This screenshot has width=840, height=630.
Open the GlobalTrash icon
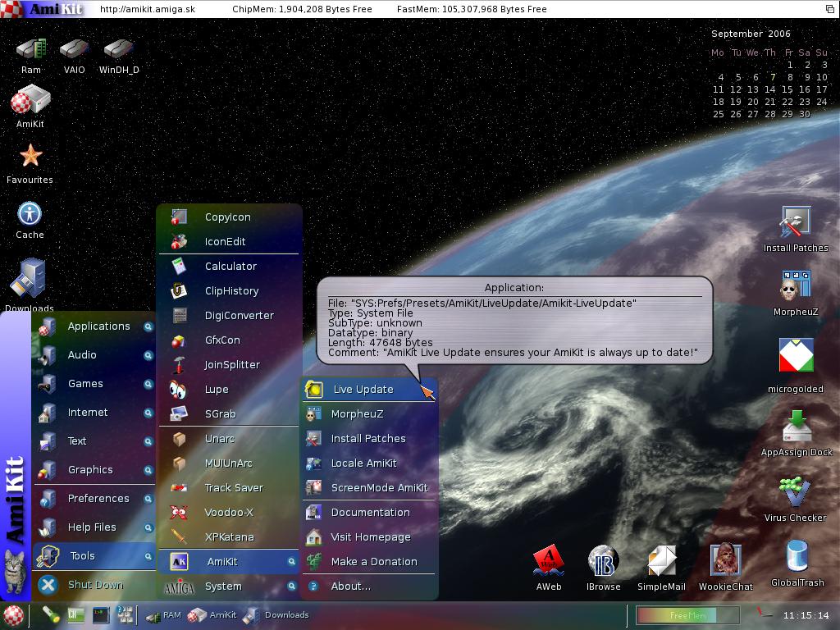click(x=797, y=556)
